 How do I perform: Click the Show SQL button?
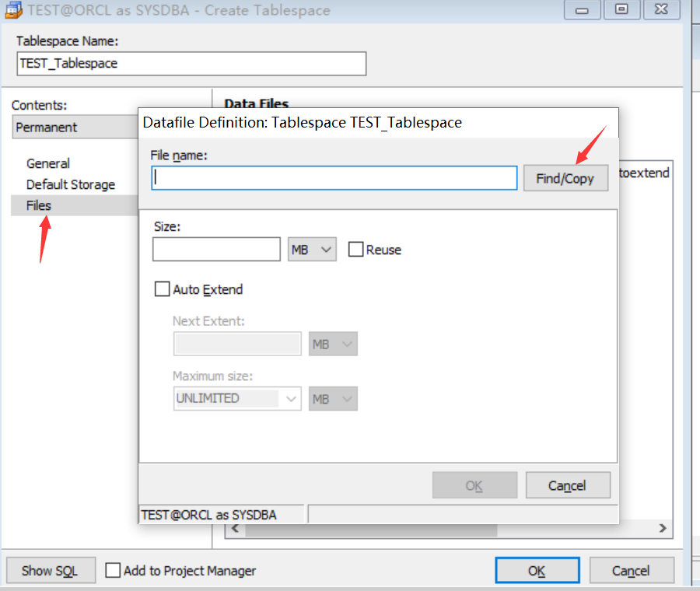[x=51, y=570]
